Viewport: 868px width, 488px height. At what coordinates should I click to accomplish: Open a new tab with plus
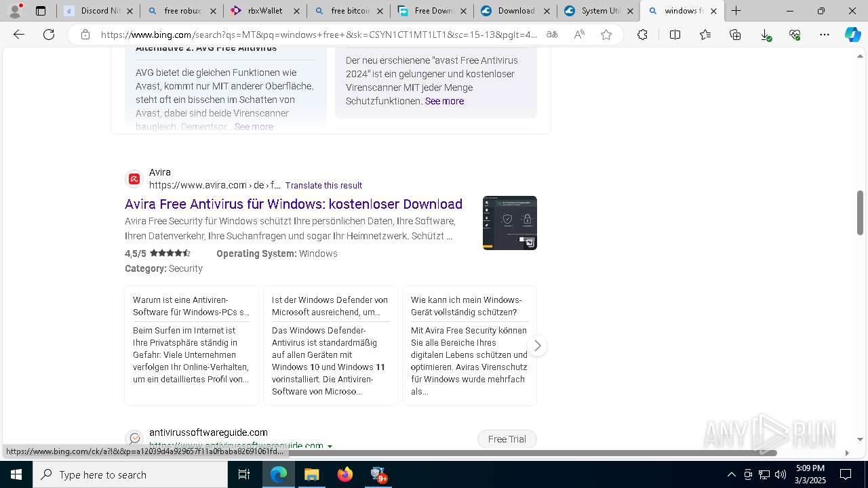[736, 11]
